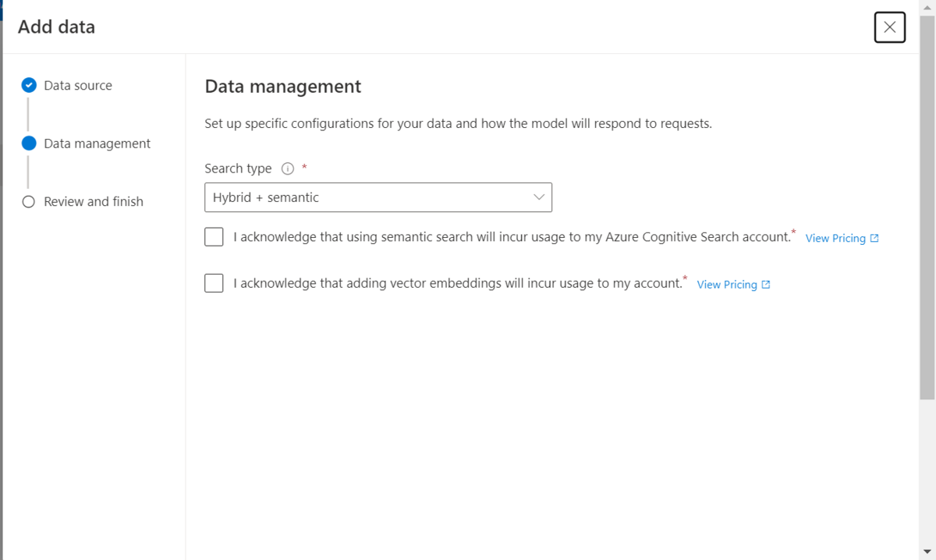Click the scrollbar down arrow
The width and height of the screenshot is (936, 560).
(927, 552)
